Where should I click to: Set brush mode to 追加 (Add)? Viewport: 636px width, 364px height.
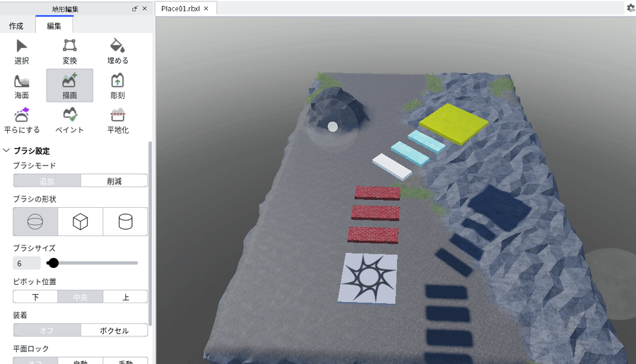click(47, 181)
